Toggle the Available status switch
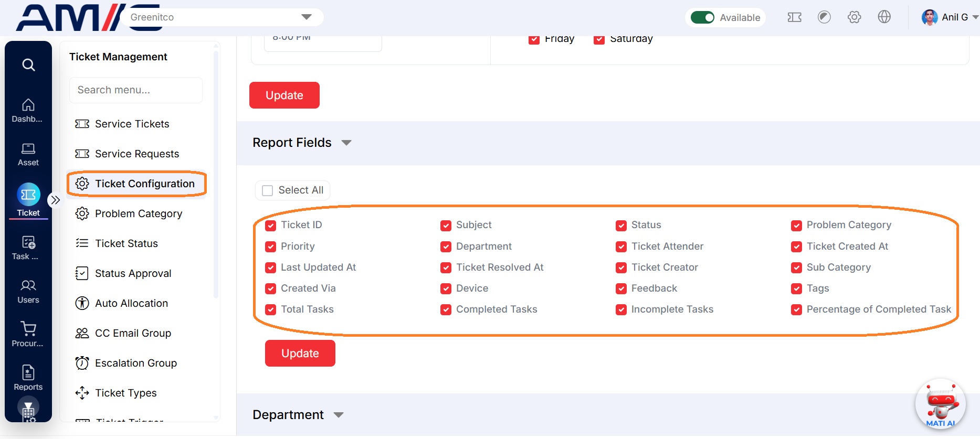980x439 pixels. coord(702,17)
